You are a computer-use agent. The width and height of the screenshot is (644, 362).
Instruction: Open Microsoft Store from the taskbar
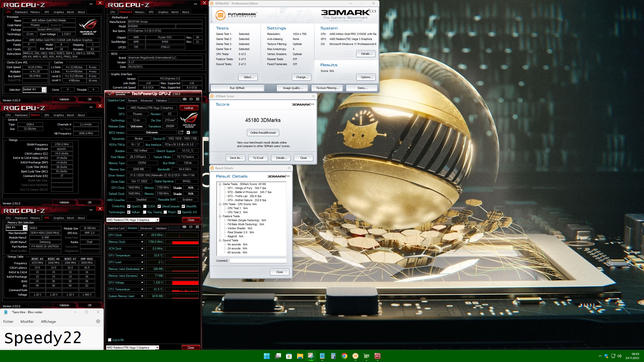click(289, 356)
